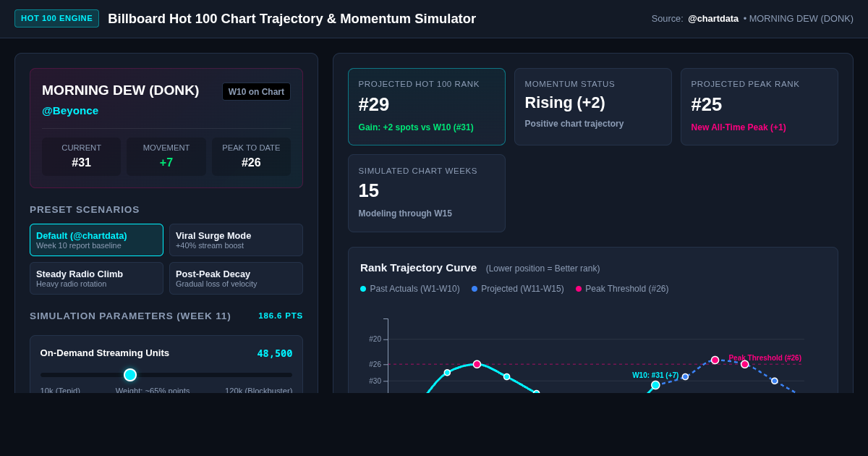Viewport: 868px width, 456px height.
Task: Click the #30 axis label
Action: tap(375, 381)
